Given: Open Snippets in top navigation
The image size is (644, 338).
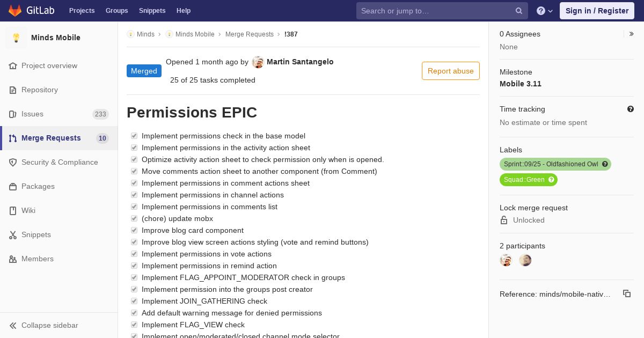Looking at the screenshot, I should point(152,11).
